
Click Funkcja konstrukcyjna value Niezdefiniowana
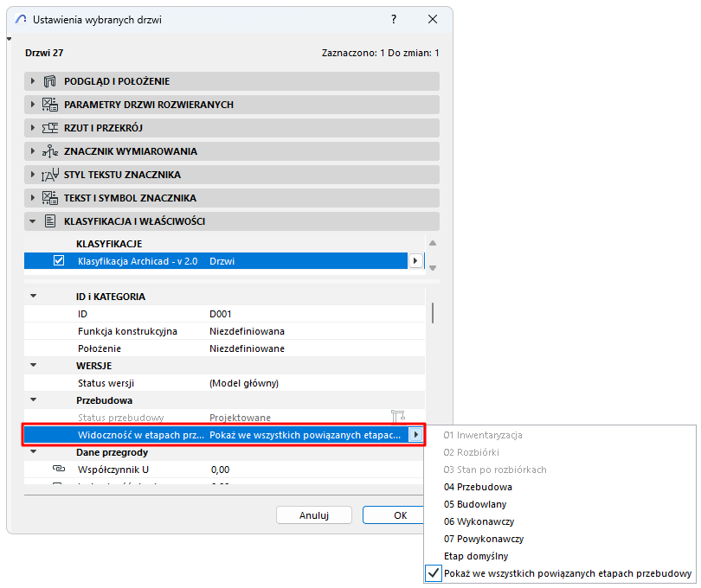(x=247, y=331)
